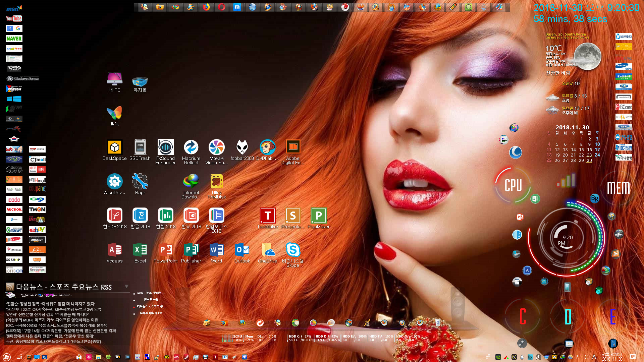Open the notification center icon
This screenshot has height=362, width=644.
pyautogui.click(x=633, y=357)
